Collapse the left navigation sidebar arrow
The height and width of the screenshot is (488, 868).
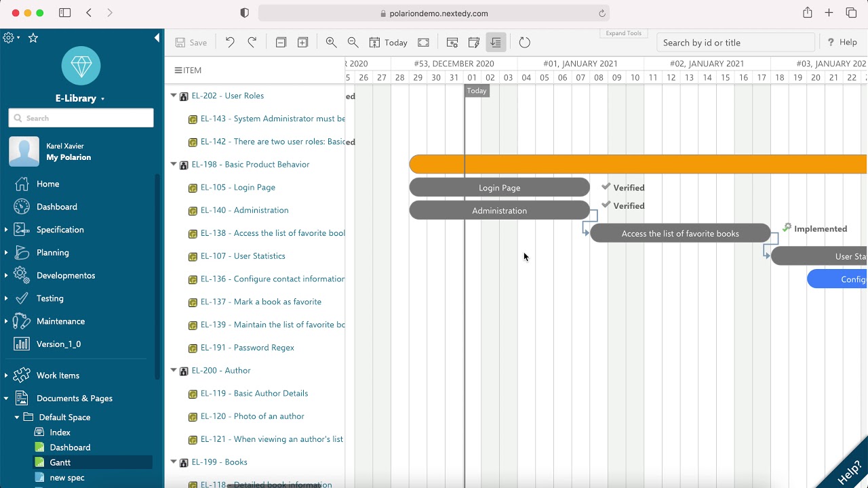pyautogui.click(x=157, y=38)
